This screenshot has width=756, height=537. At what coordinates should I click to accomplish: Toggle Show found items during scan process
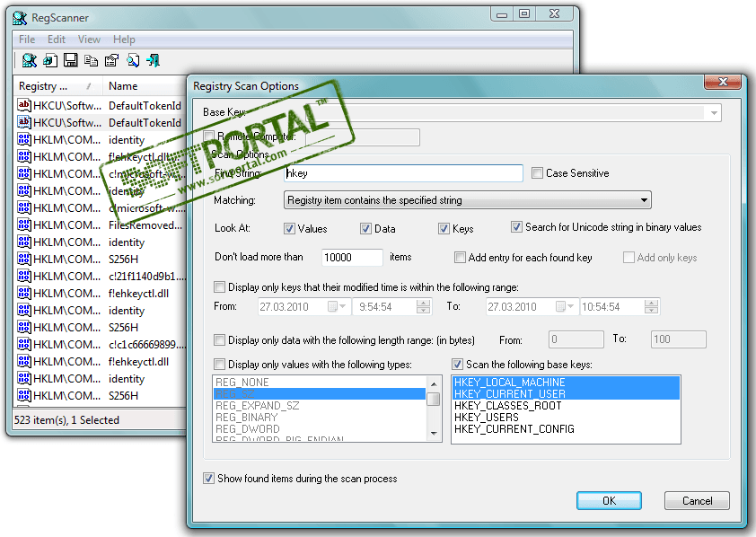(x=209, y=479)
